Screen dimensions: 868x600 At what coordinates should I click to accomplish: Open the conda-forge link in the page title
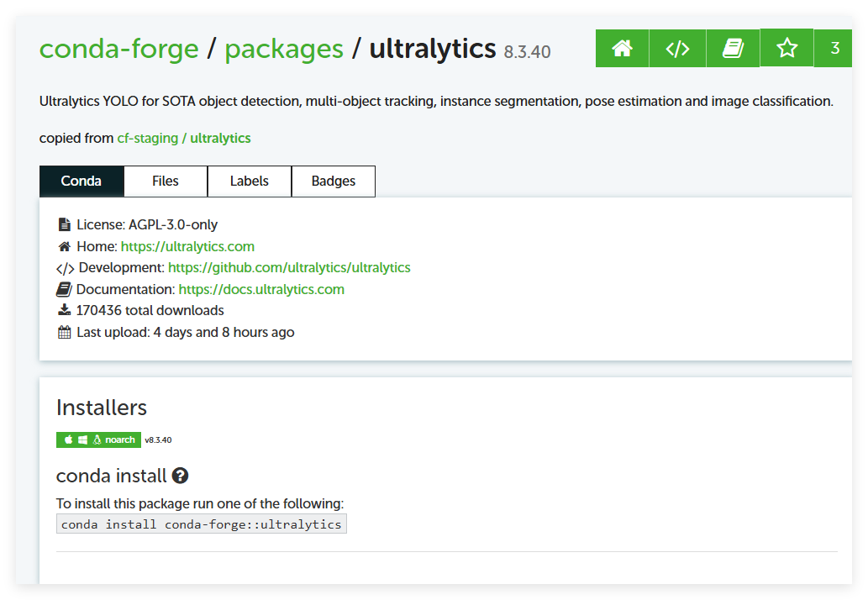click(x=119, y=49)
